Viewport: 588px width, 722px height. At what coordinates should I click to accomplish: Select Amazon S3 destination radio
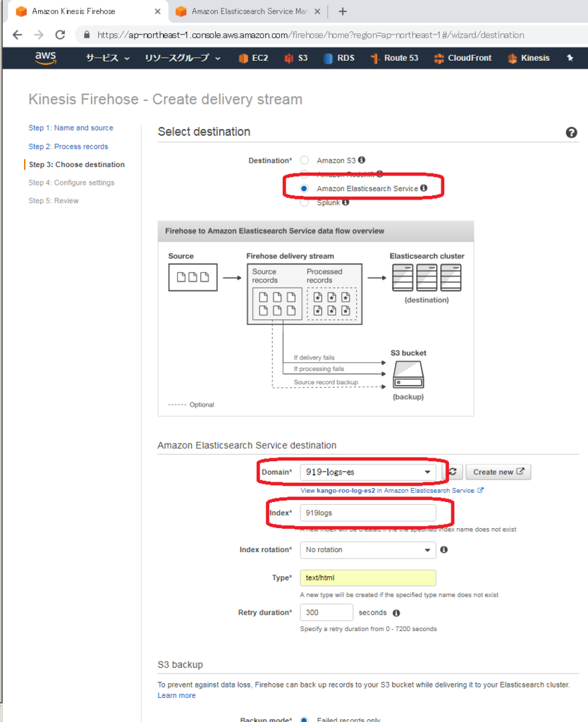point(305,160)
